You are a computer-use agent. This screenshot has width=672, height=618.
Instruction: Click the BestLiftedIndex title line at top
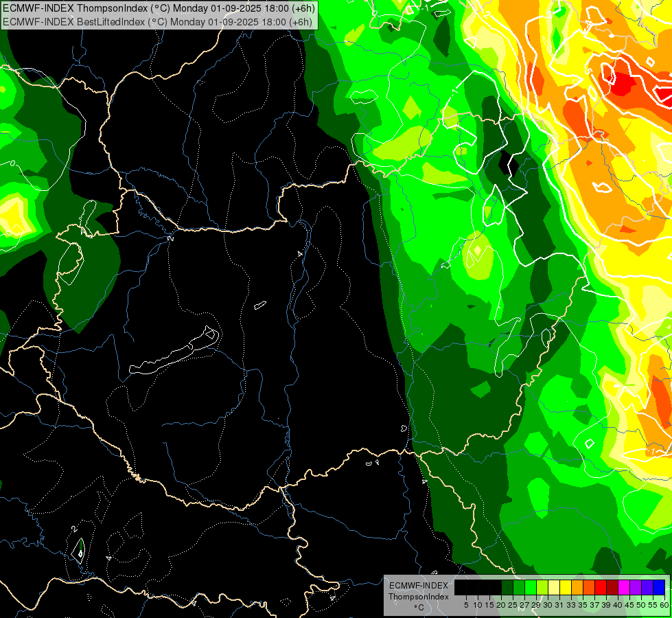point(157,22)
